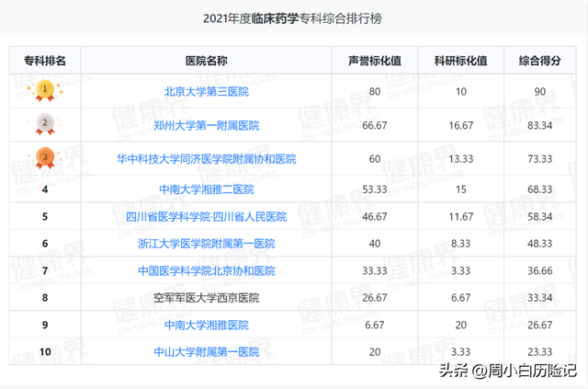
Task: Click the 声誉标化值 column header
Action: (x=375, y=61)
